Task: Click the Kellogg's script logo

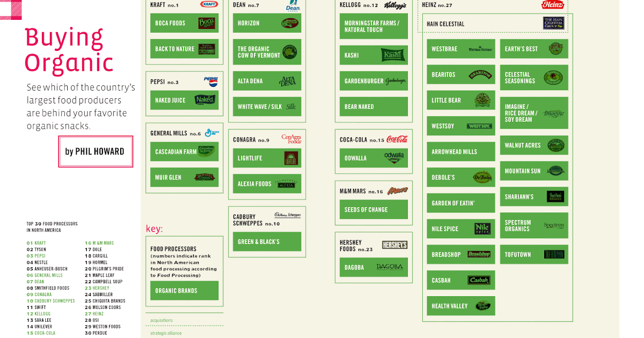Action: (395, 5)
